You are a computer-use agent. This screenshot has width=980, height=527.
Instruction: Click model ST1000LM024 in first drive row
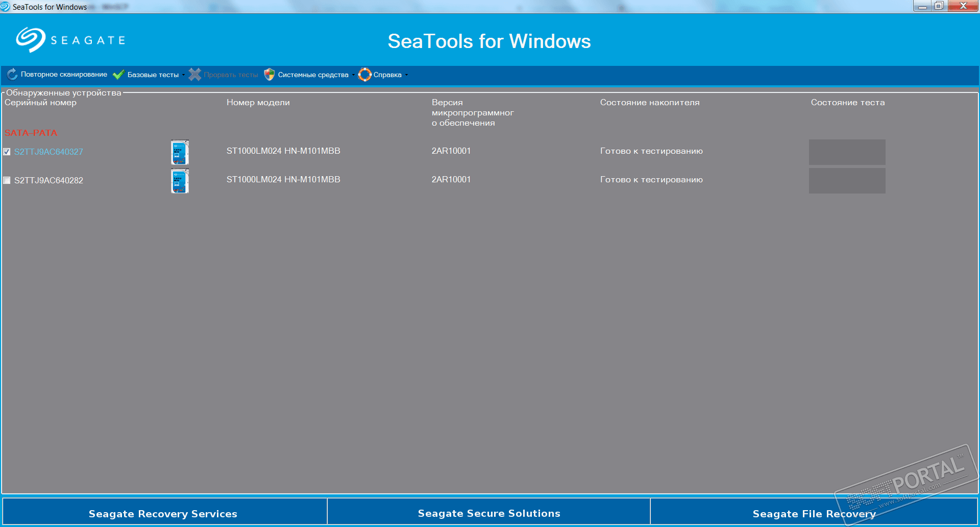pos(283,151)
